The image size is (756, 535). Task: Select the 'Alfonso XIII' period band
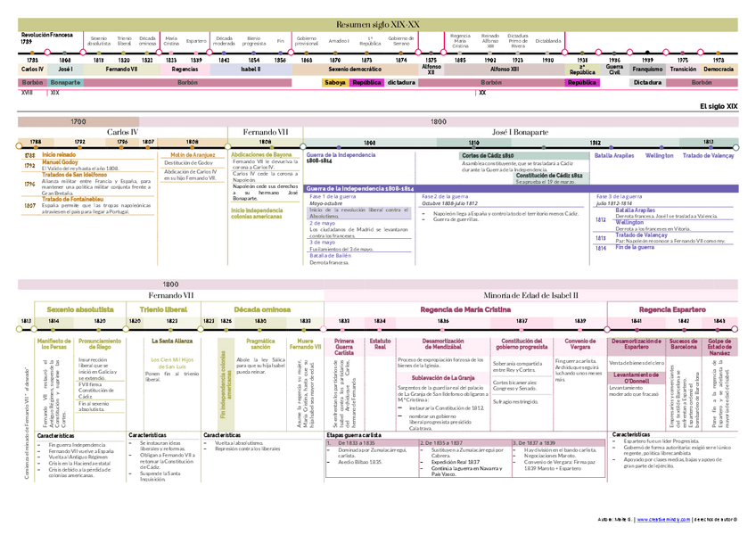pos(505,69)
